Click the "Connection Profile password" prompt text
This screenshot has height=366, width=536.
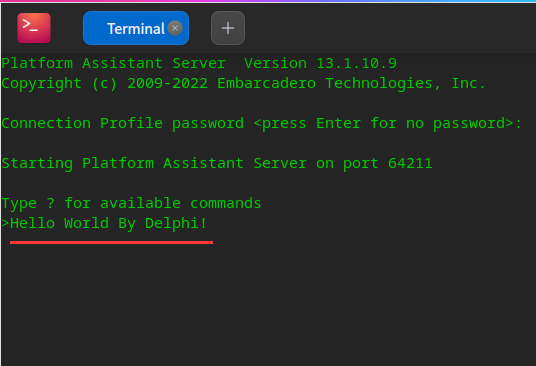[123, 123]
